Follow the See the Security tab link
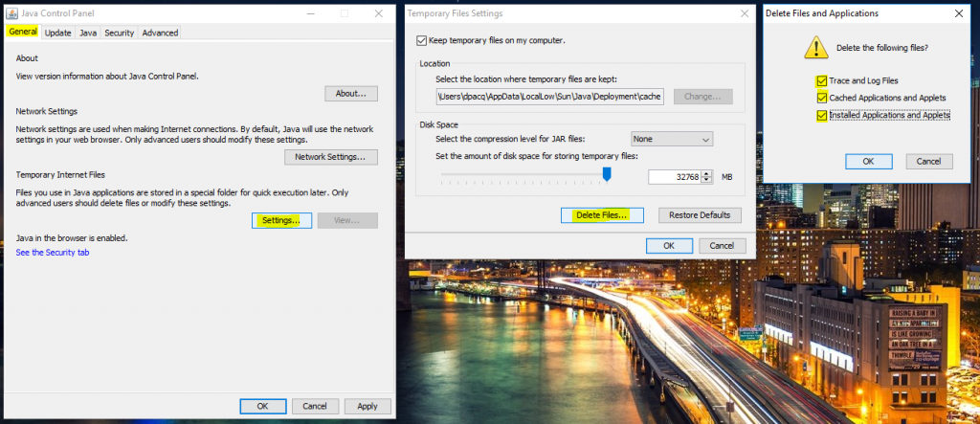 point(53,253)
